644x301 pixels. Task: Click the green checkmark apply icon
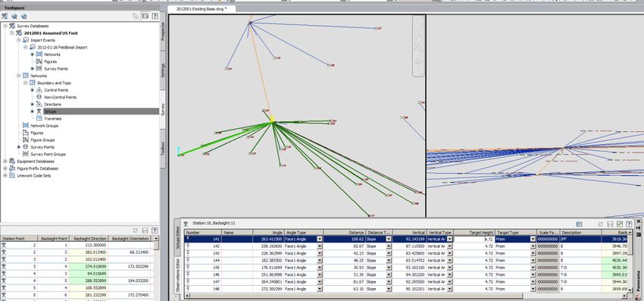tap(620, 224)
